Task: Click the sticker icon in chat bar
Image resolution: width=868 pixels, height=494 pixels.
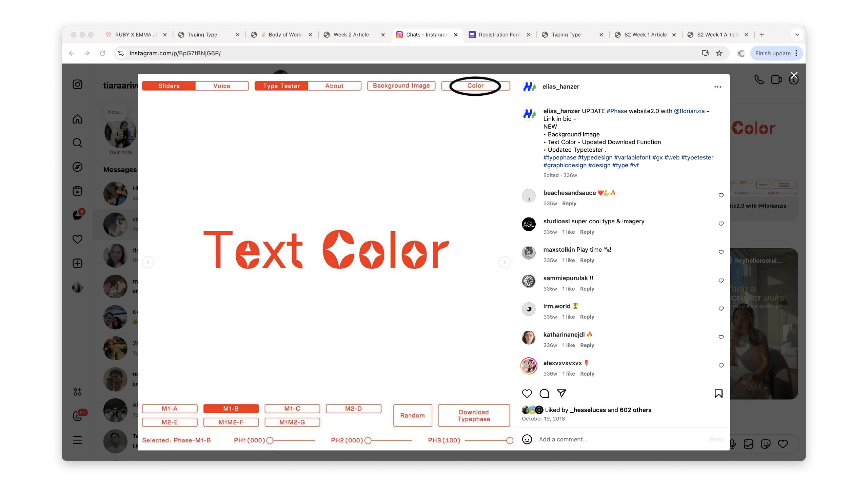Action: (x=766, y=444)
